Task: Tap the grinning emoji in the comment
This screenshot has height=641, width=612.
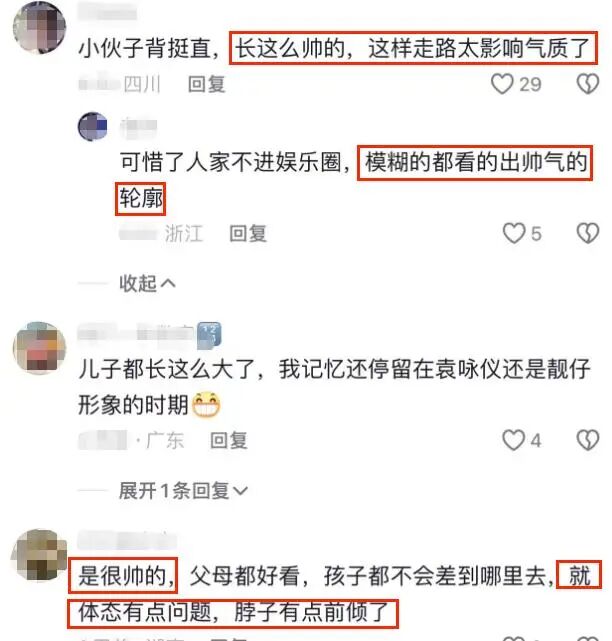Action: pos(206,404)
